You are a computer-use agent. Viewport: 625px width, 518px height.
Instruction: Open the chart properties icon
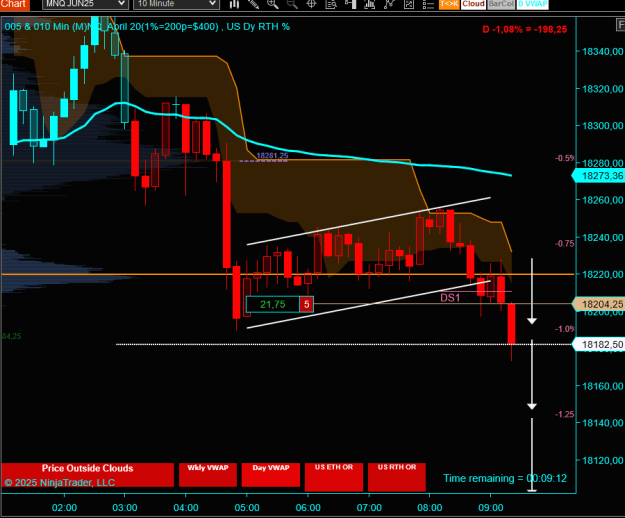point(409,4)
